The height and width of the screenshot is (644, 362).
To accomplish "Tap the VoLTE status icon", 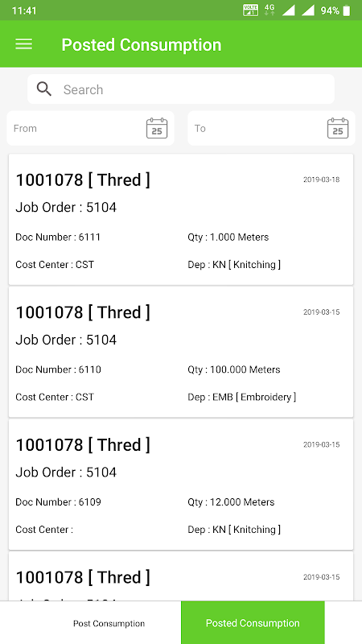I will [x=250, y=10].
